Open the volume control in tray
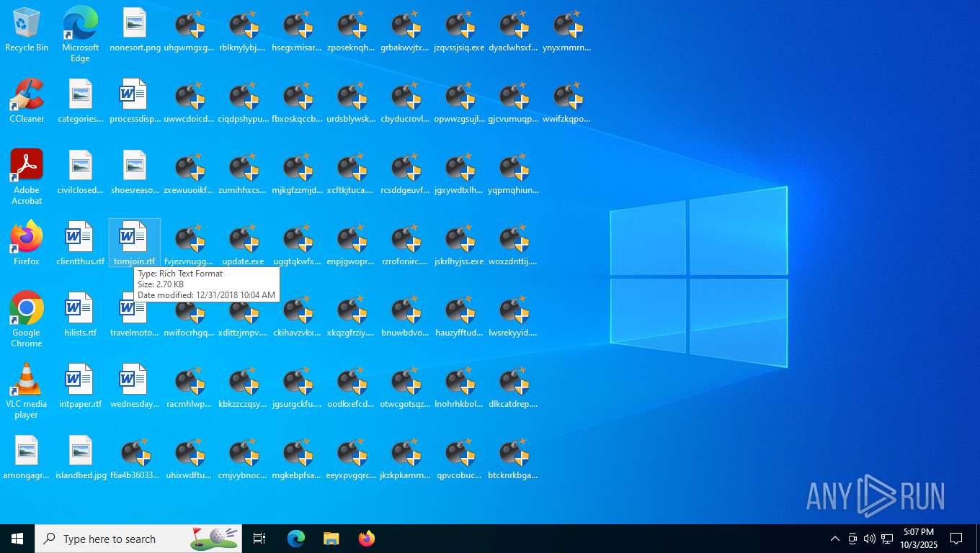 point(869,539)
